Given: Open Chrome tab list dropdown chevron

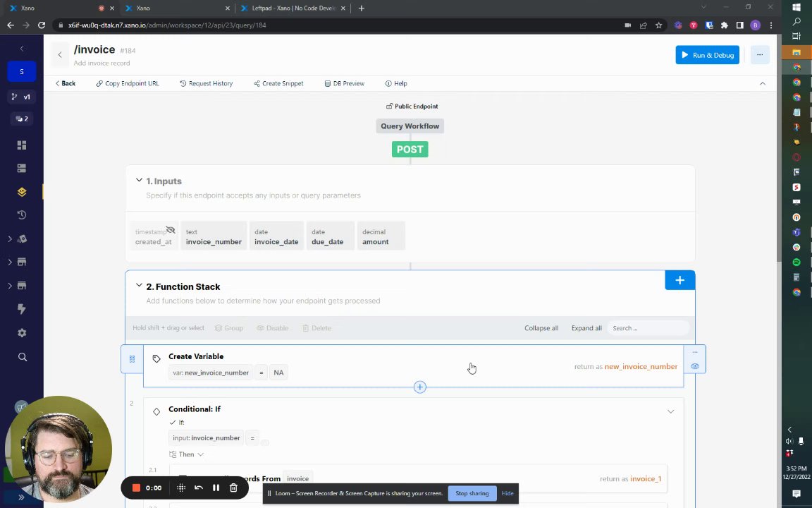Looking at the screenshot, I should [703, 7].
